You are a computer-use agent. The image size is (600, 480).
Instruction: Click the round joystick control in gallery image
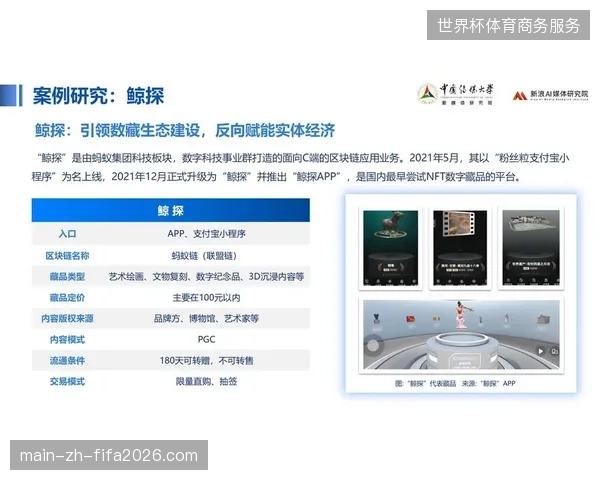point(373,345)
